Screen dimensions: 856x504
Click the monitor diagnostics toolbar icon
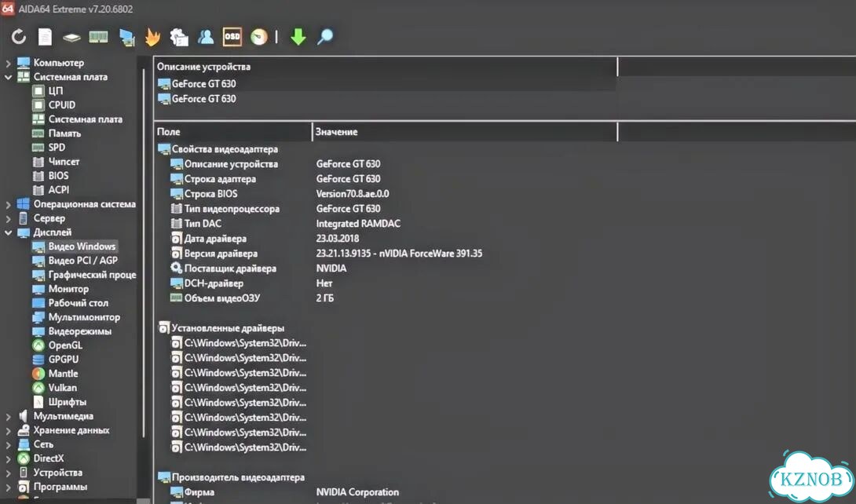pos(126,37)
